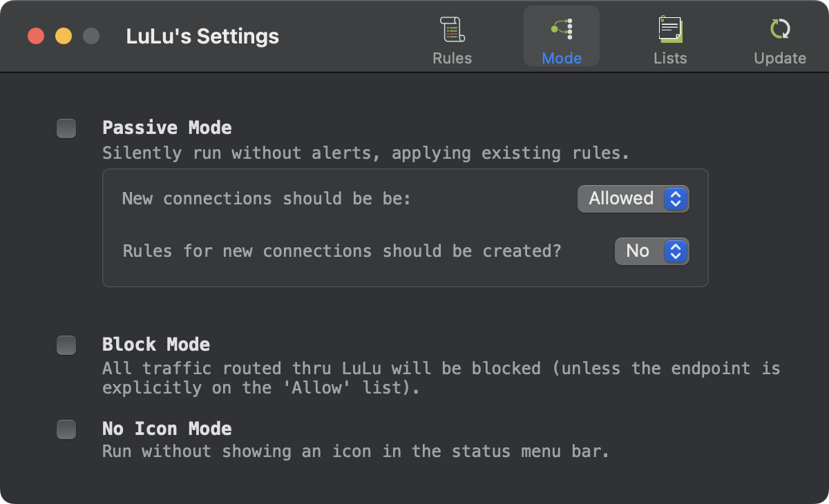Enable the Passive Mode checkbox
This screenshot has height=504, width=829.
[66, 128]
